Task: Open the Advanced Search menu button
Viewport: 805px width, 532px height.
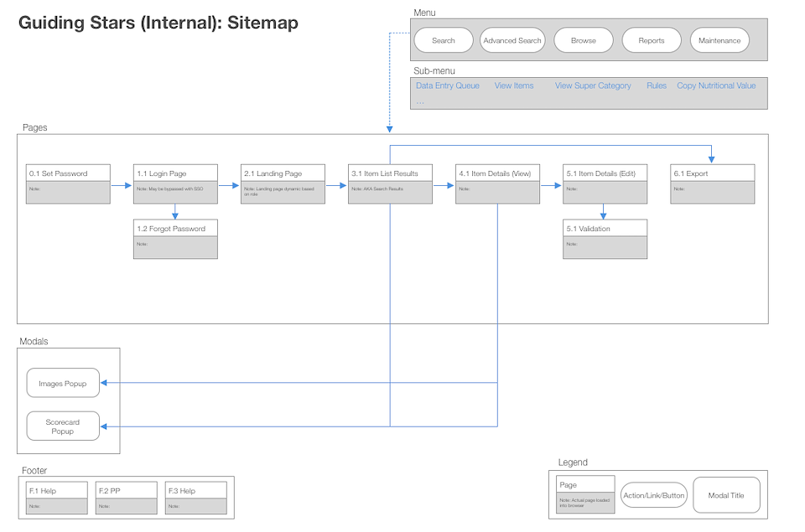Action: coord(512,40)
